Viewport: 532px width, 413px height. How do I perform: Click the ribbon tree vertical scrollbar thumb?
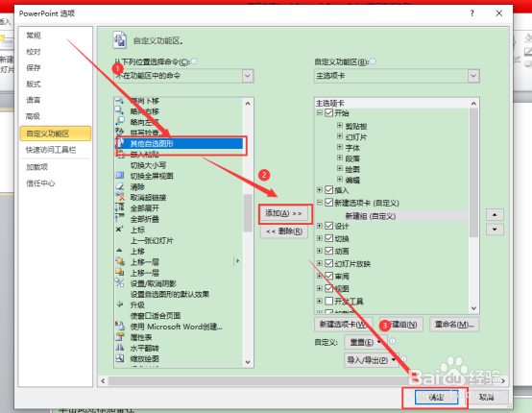[473, 172]
